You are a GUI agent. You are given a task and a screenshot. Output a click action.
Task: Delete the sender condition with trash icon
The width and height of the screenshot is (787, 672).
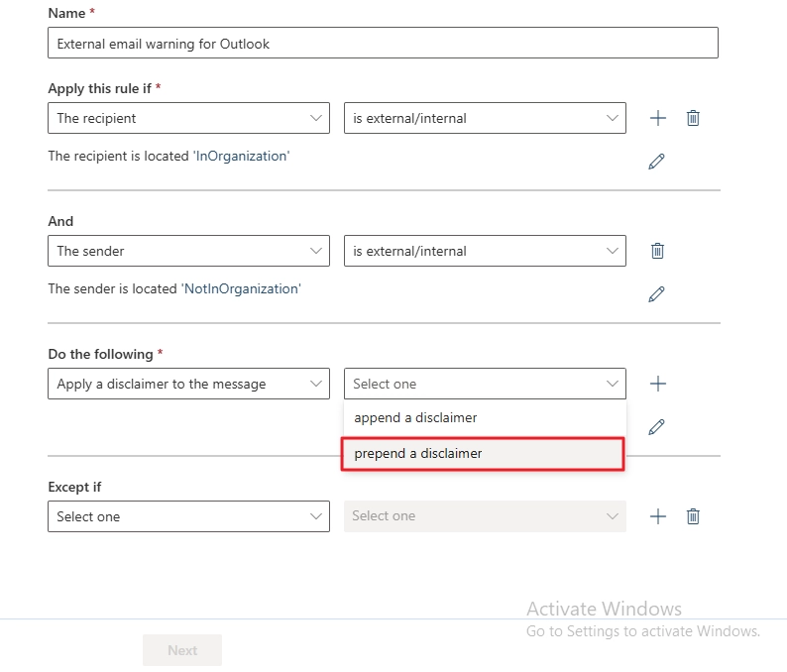(657, 251)
